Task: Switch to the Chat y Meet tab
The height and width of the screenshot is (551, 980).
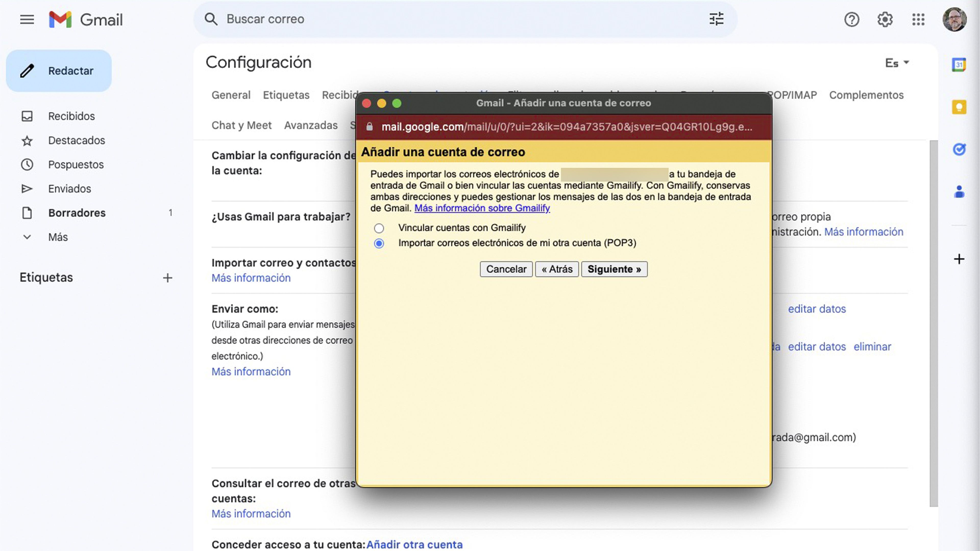Action: tap(242, 126)
